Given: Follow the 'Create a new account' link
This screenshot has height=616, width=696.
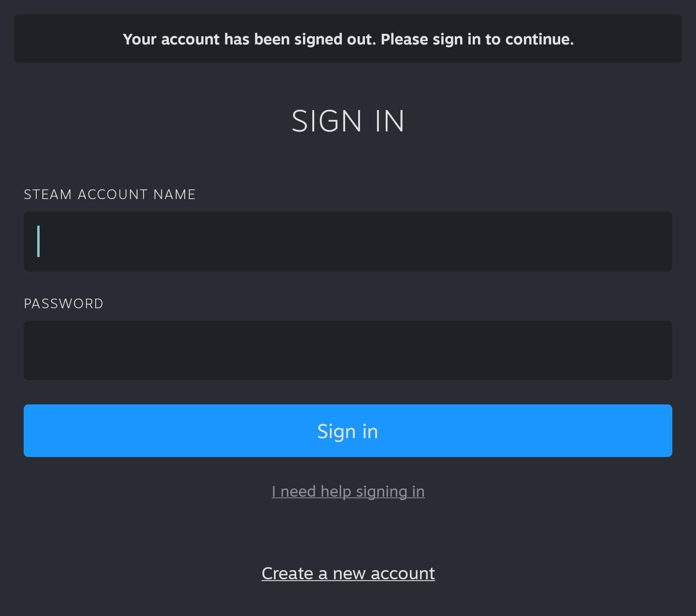Looking at the screenshot, I should coord(348,573).
